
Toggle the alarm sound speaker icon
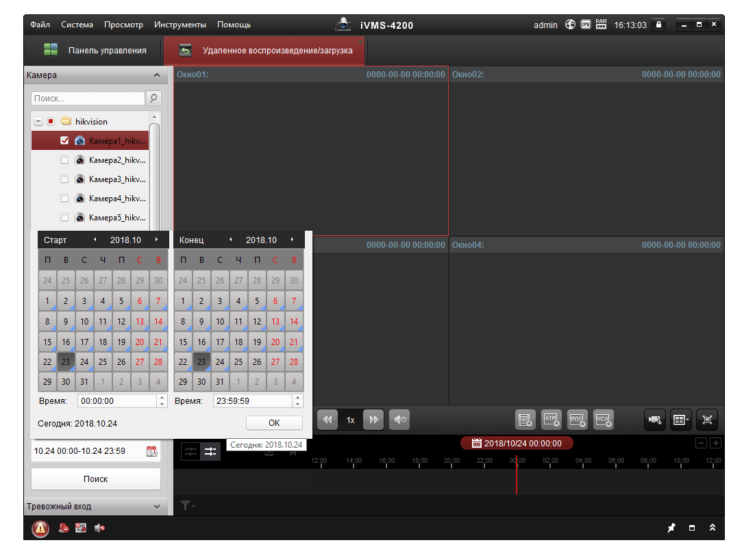(x=99, y=528)
